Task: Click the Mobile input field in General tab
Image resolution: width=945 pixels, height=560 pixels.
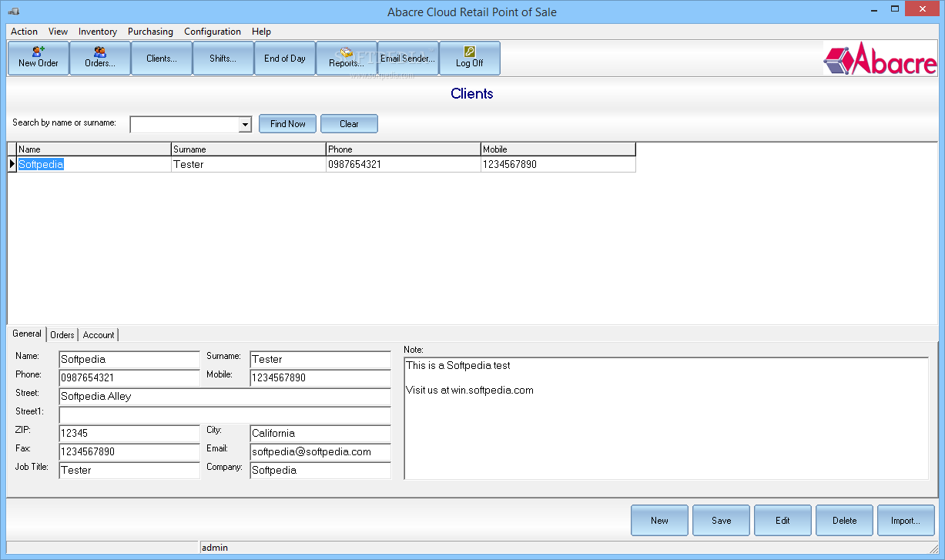Action: click(320, 378)
